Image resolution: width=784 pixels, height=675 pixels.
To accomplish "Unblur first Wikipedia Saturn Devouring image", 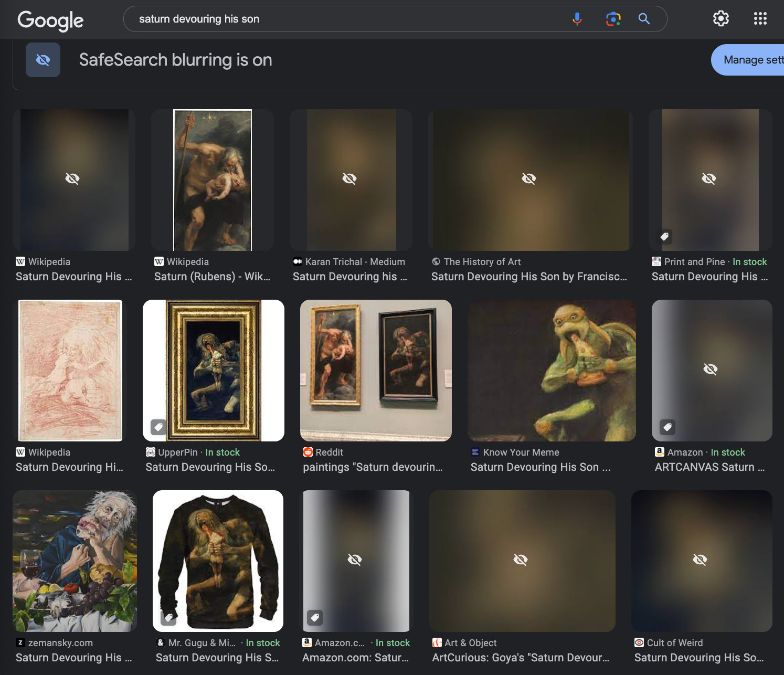I will click(72, 179).
